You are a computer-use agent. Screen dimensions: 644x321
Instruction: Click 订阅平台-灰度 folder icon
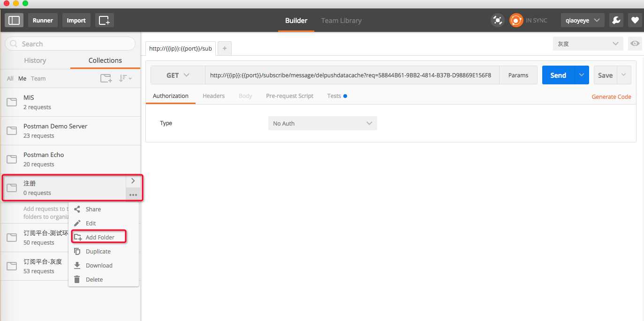point(12,266)
